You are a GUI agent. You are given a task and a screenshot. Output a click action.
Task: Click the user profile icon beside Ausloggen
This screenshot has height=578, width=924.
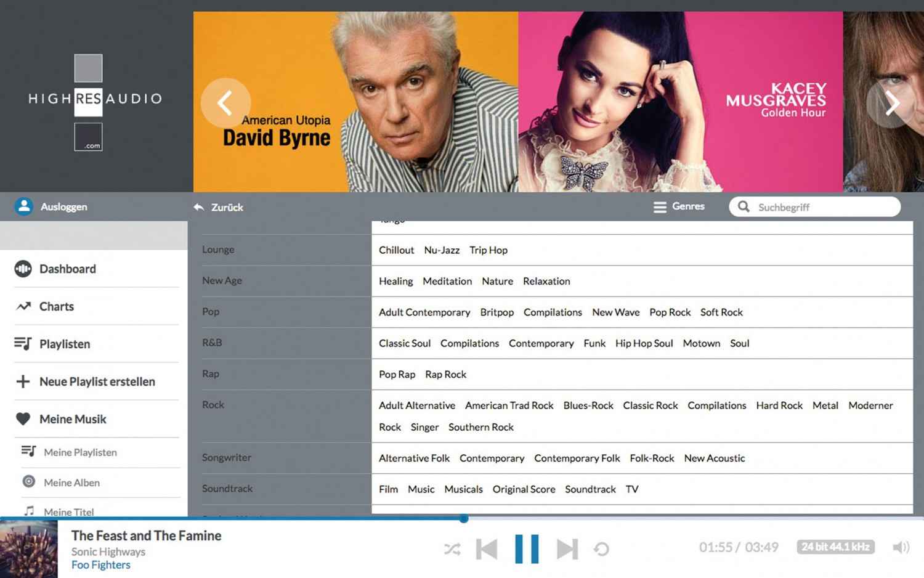tap(24, 206)
